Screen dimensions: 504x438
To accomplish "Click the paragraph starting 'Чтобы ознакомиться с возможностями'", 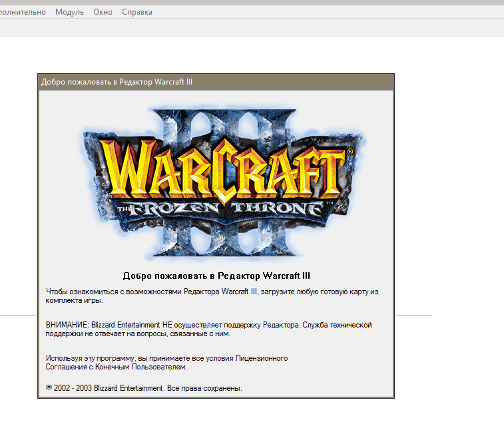I will click(212, 296).
